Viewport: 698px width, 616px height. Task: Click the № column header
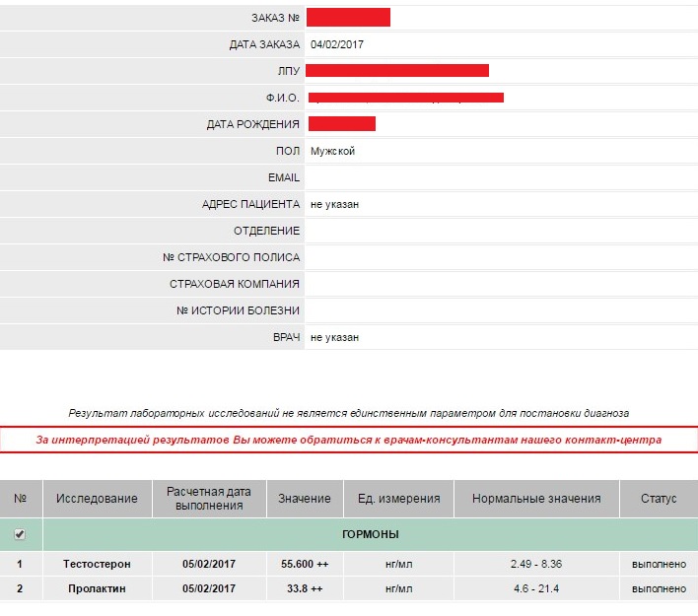click(x=20, y=499)
